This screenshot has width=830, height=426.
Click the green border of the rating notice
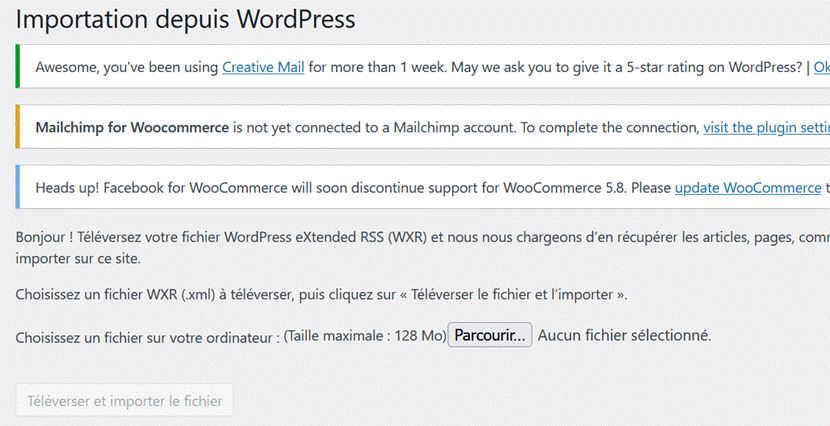click(18, 66)
